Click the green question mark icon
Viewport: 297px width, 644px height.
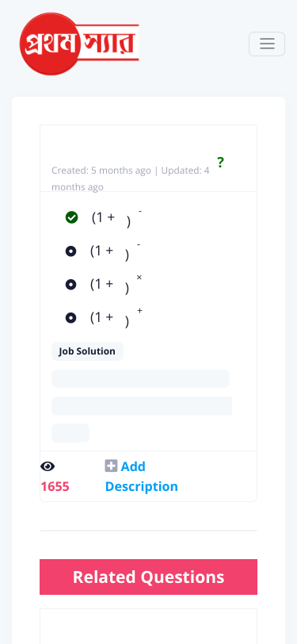point(220,163)
